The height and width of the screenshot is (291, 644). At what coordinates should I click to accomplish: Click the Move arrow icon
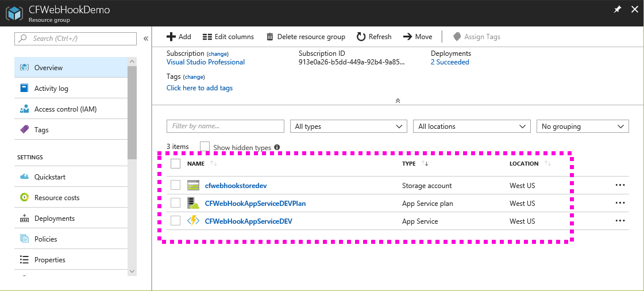tap(407, 37)
